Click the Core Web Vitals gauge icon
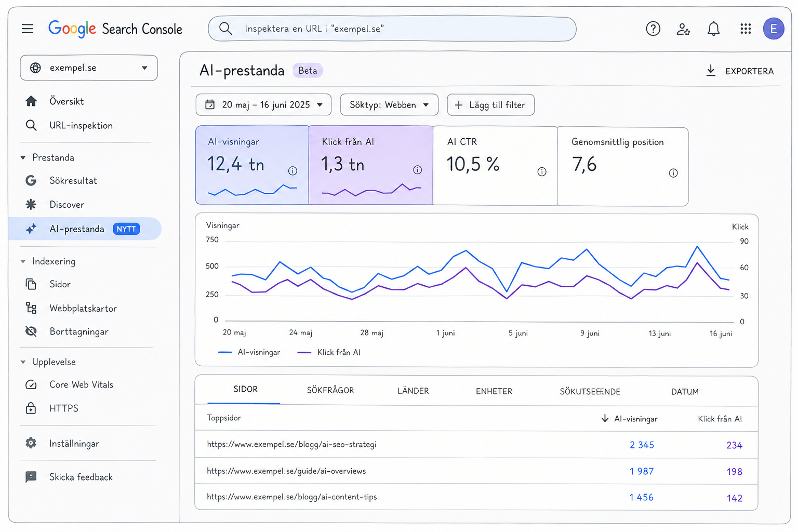This screenshot has height=532, width=798. [31, 384]
